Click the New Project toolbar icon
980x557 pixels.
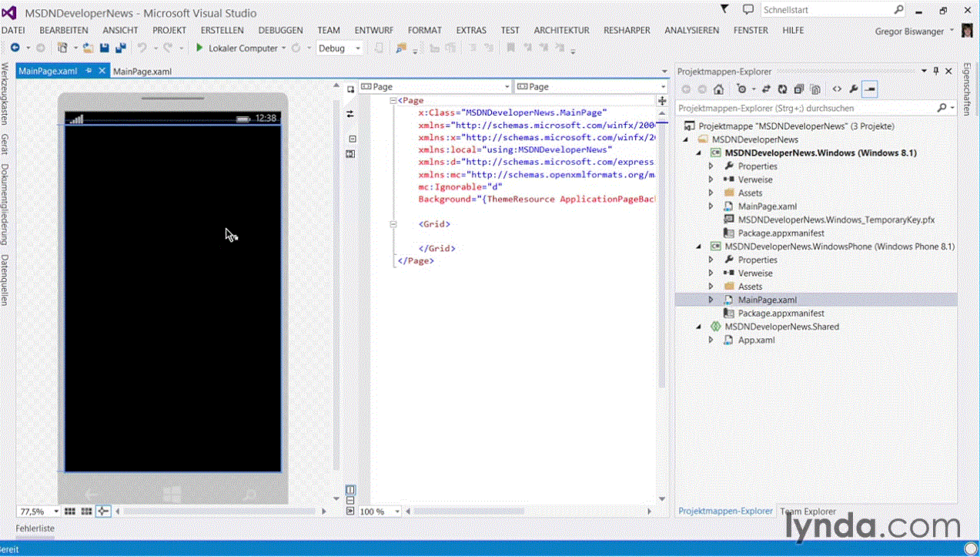point(63,48)
